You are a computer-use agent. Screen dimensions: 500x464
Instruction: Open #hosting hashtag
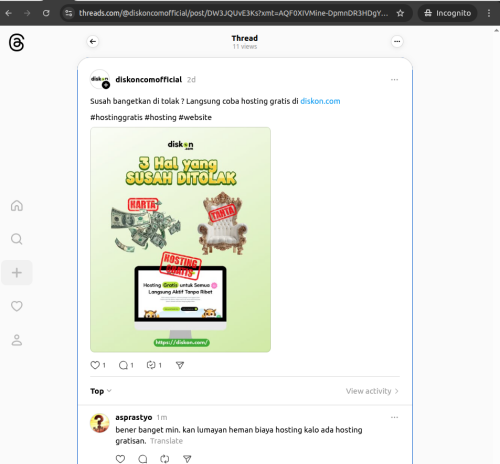(x=160, y=117)
